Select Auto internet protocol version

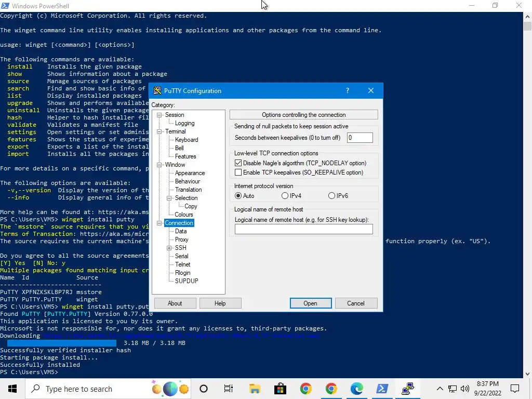pos(238,196)
